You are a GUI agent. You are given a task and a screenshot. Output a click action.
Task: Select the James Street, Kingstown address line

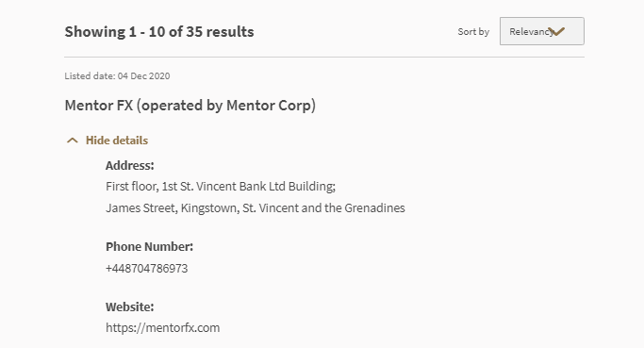pyautogui.click(x=255, y=207)
